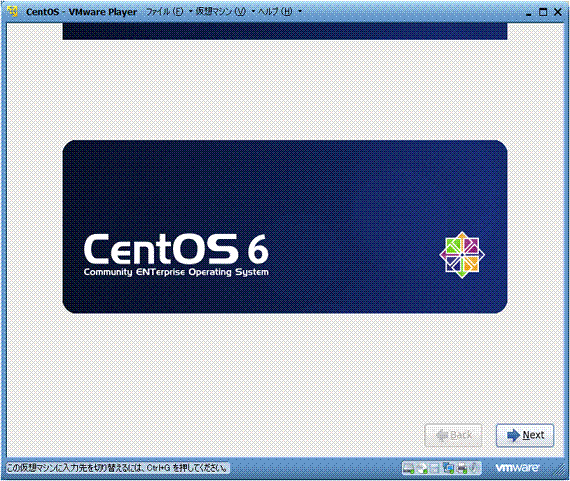Screen dimensions: 570x481
Task: Click the hard disk device status icon
Action: coord(409,468)
